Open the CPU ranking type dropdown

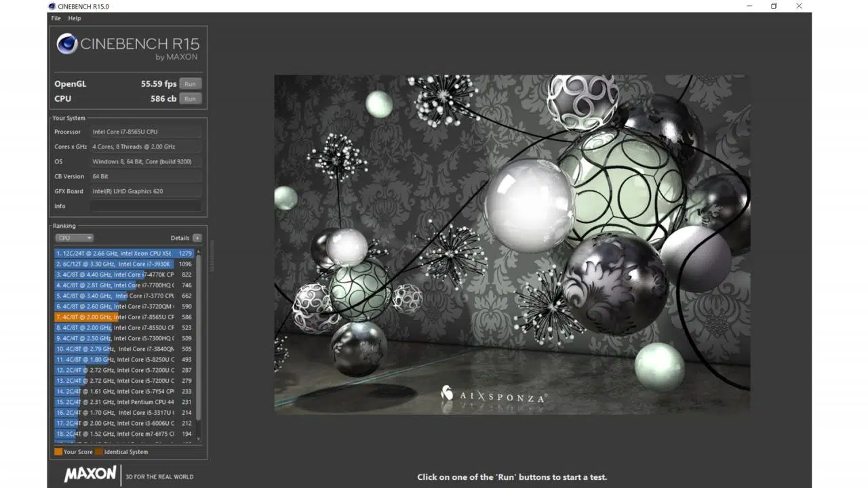pyautogui.click(x=75, y=238)
